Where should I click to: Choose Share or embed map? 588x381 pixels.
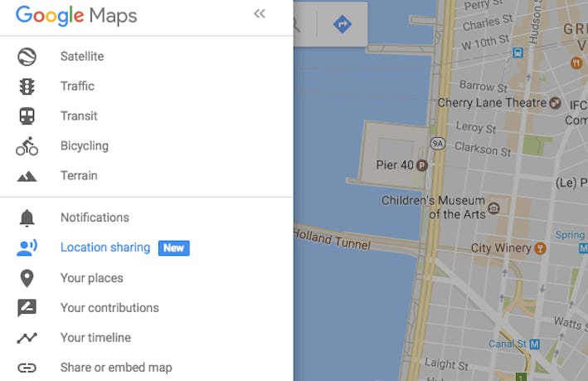pyautogui.click(x=115, y=368)
